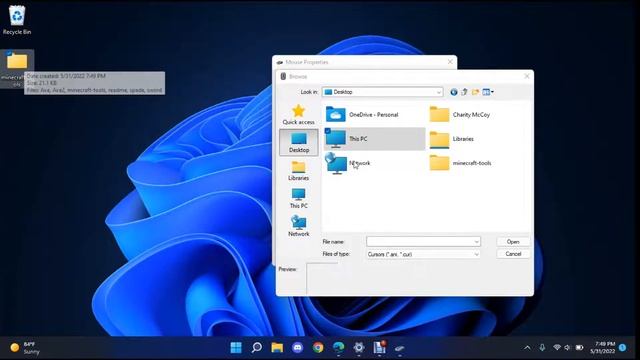
Task: Go up one folder level
Action: coord(464,92)
